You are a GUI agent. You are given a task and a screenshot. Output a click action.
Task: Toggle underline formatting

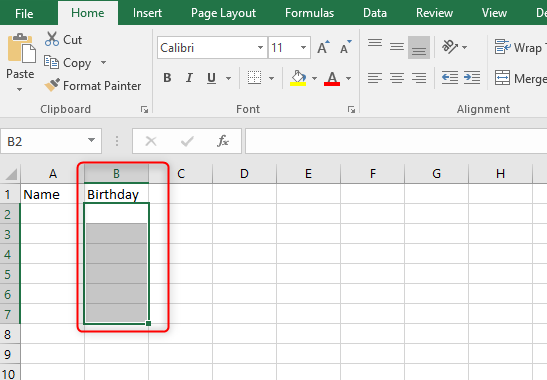point(211,77)
